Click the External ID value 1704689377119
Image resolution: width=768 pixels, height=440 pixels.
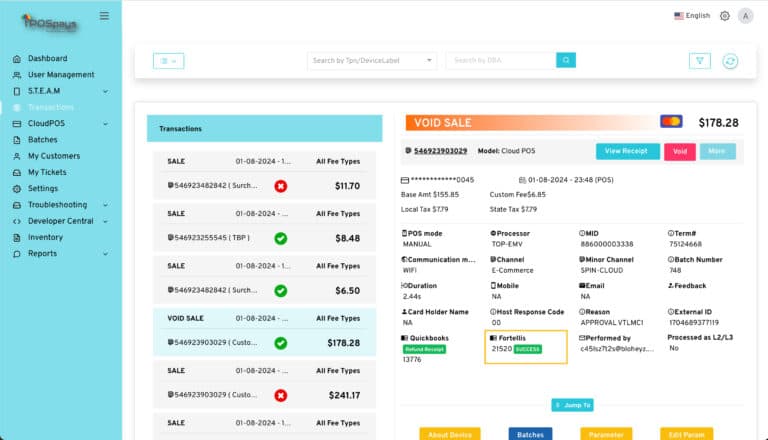[694, 323]
